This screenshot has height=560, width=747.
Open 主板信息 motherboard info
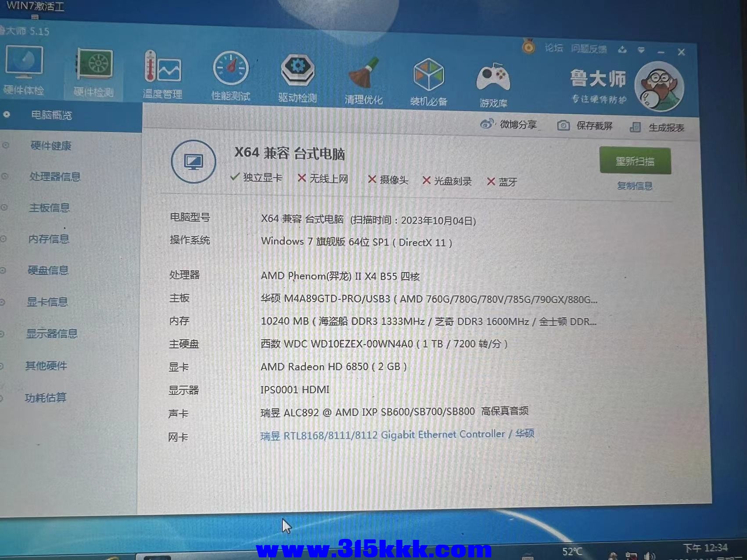coord(49,208)
